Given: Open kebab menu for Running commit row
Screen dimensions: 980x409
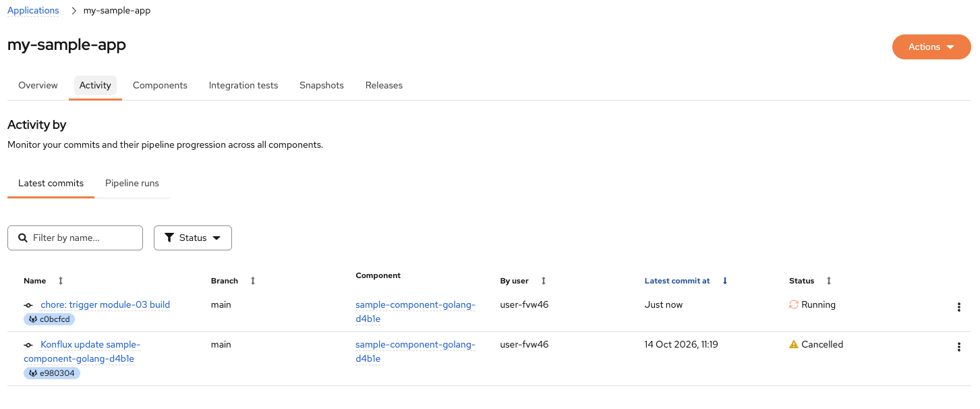Looking at the screenshot, I should [x=958, y=308].
